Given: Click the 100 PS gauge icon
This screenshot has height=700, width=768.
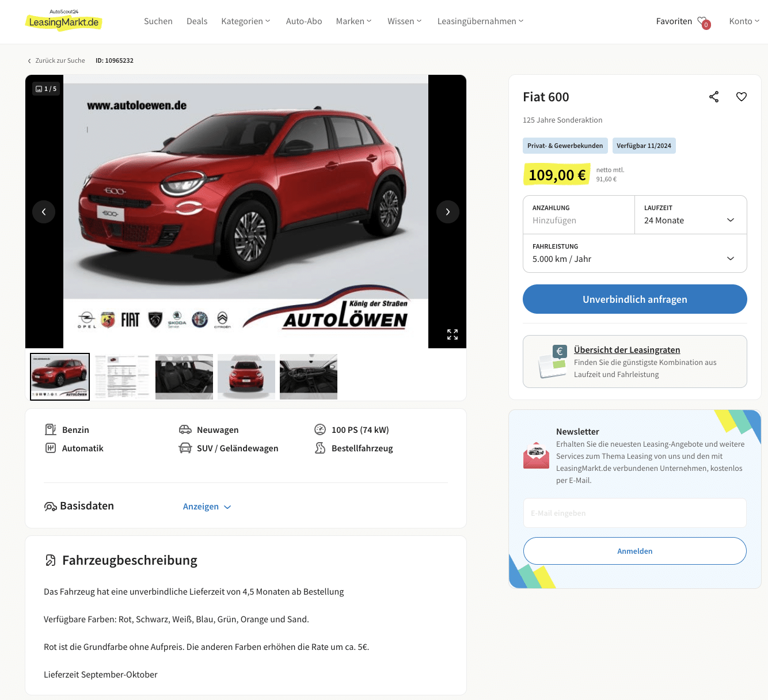Looking at the screenshot, I should coord(320,429).
